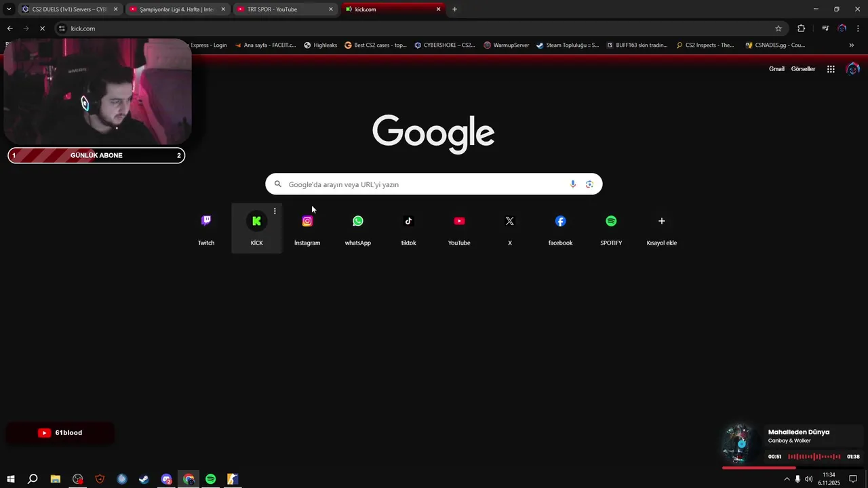This screenshot has width=868, height=488.
Task: Open File Explorer from the taskbar
Action: pos(56,479)
